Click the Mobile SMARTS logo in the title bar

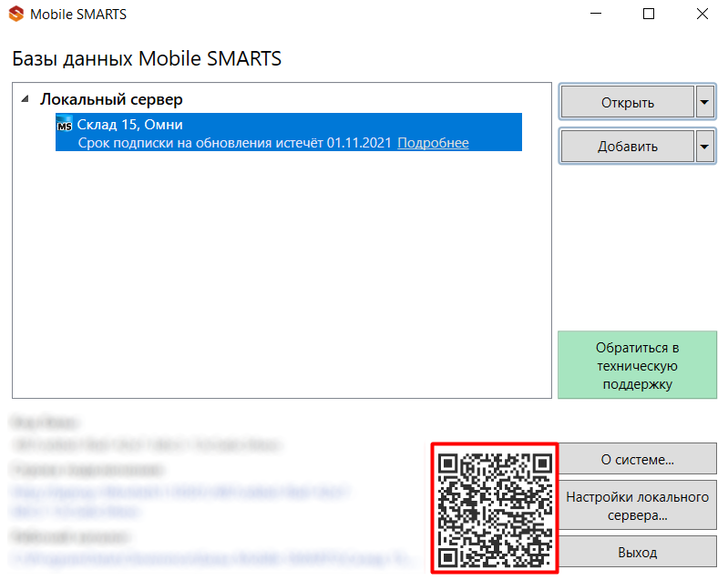(x=16, y=14)
